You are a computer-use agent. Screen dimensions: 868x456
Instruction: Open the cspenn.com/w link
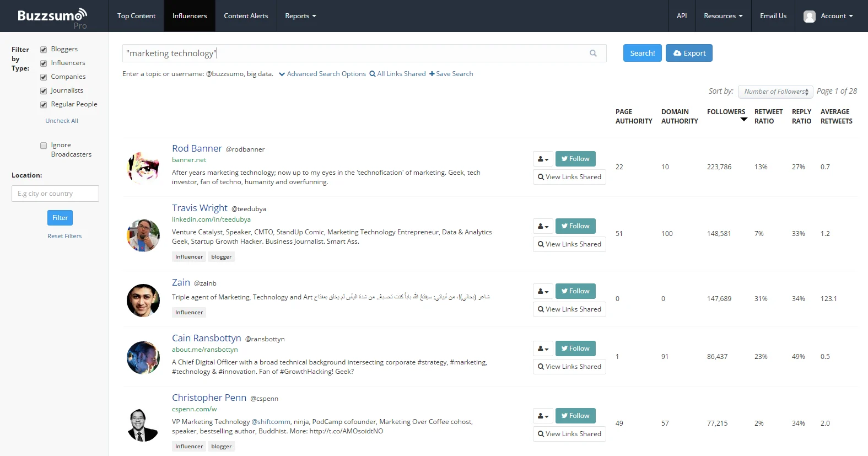195,409
